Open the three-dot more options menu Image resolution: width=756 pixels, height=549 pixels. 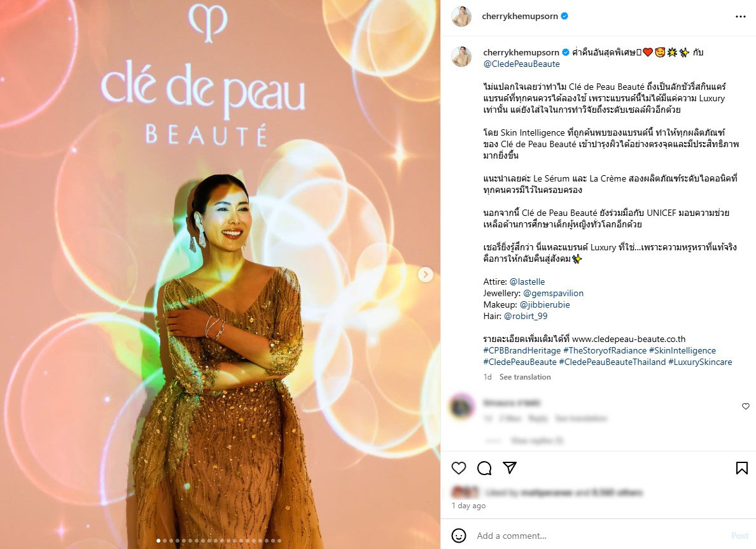pos(741,17)
